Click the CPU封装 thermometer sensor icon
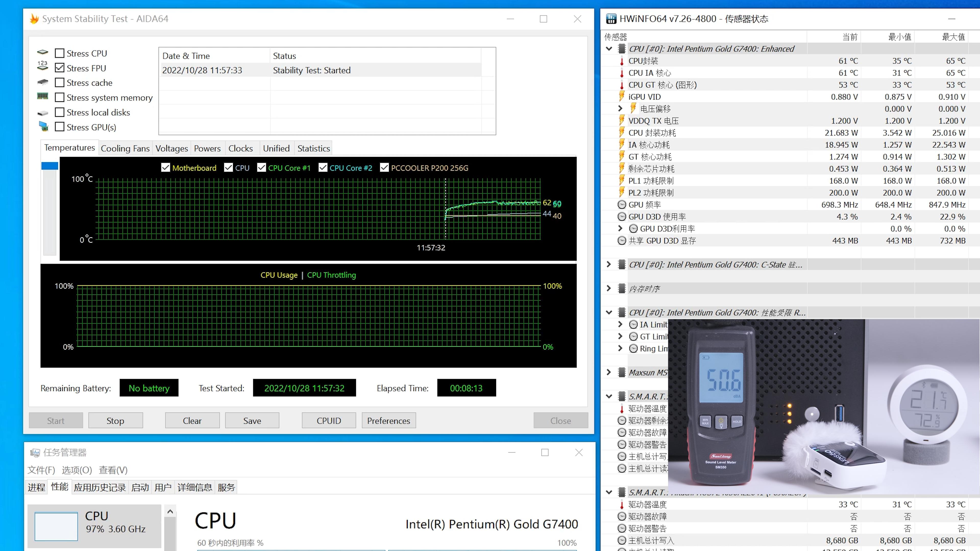Image resolution: width=980 pixels, height=551 pixels. coord(622,61)
